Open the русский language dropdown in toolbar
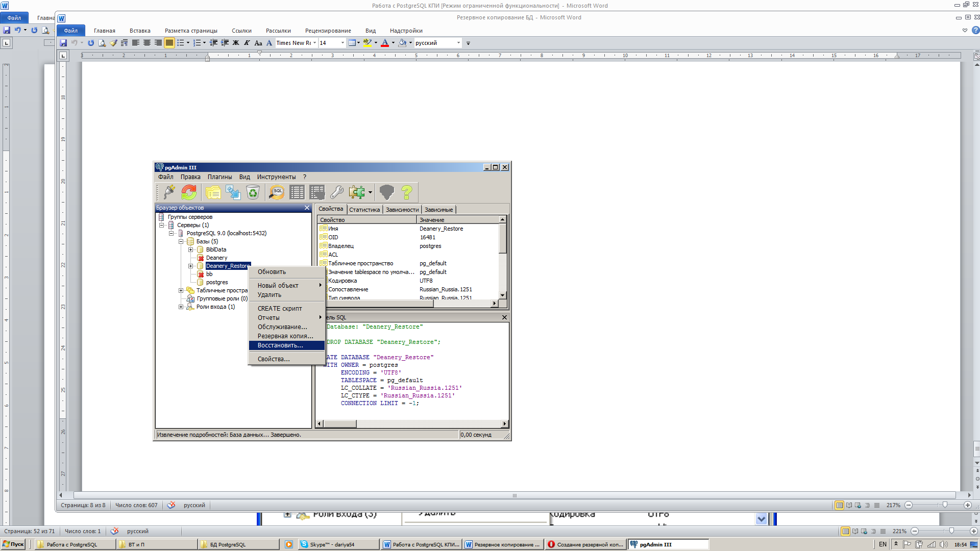The height and width of the screenshot is (551, 980). pos(458,43)
